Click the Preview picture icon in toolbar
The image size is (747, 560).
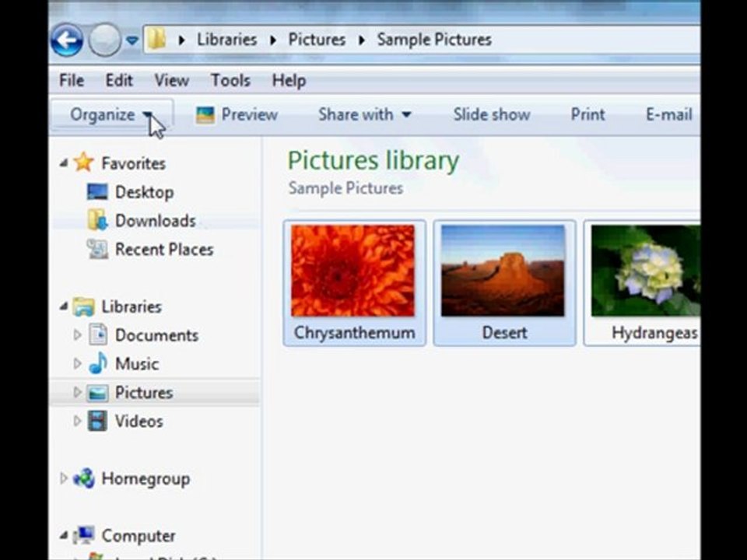pyautogui.click(x=205, y=115)
